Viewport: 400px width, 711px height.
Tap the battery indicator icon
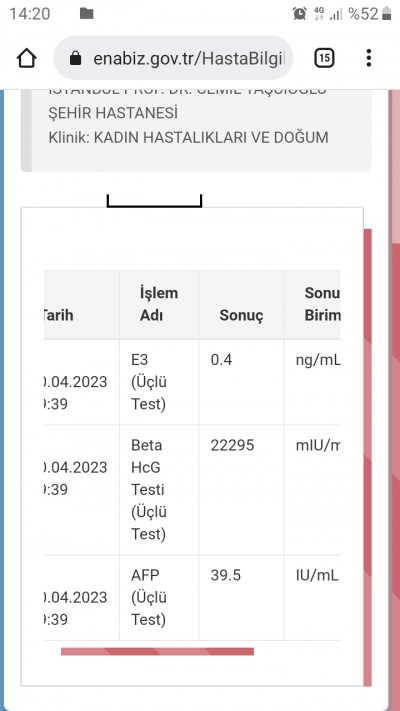coord(387,14)
